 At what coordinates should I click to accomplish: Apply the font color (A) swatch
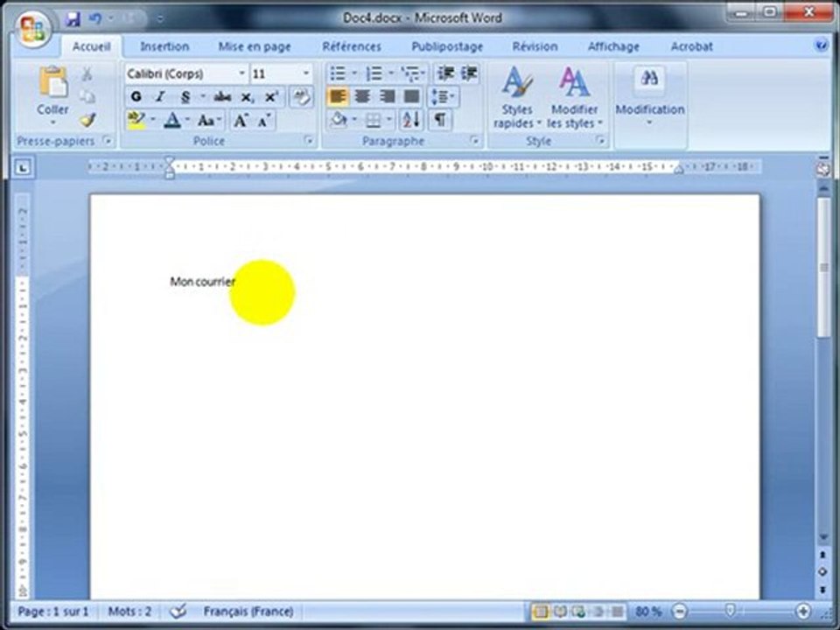point(172,121)
